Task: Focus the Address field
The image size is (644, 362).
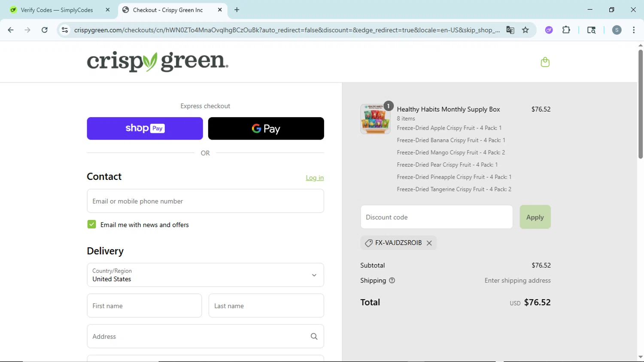Action: pos(205,336)
